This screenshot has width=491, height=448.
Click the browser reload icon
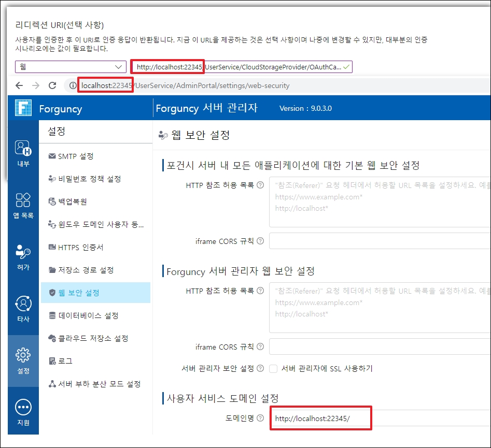point(52,85)
